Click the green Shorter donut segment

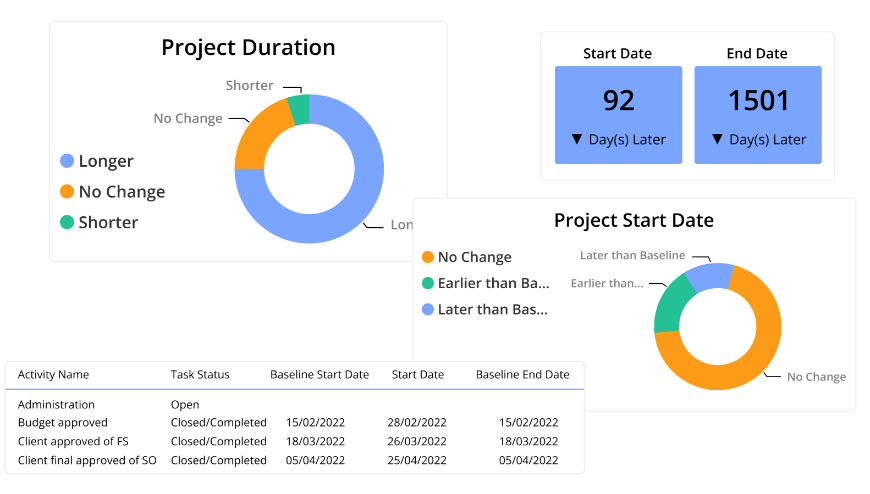click(299, 109)
